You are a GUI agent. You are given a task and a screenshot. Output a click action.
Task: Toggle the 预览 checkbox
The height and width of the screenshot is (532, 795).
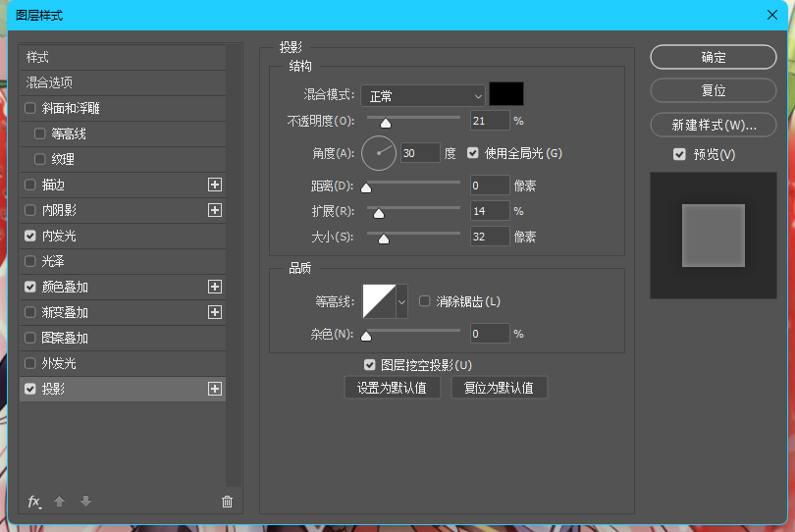pyautogui.click(x=679, y=154)
